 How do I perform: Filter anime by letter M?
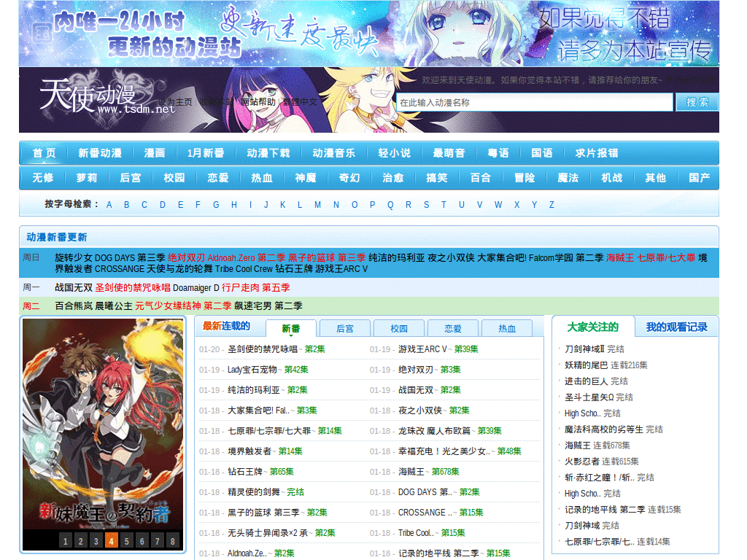coord(318,205)
